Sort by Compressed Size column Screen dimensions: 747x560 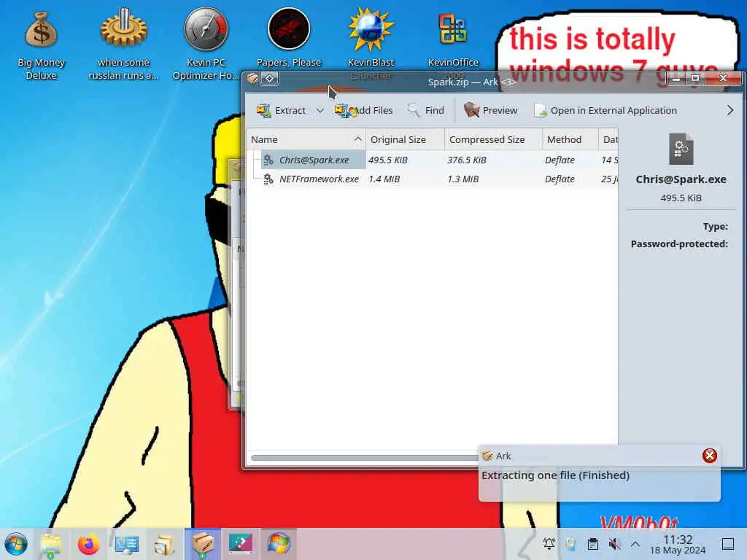493,139
